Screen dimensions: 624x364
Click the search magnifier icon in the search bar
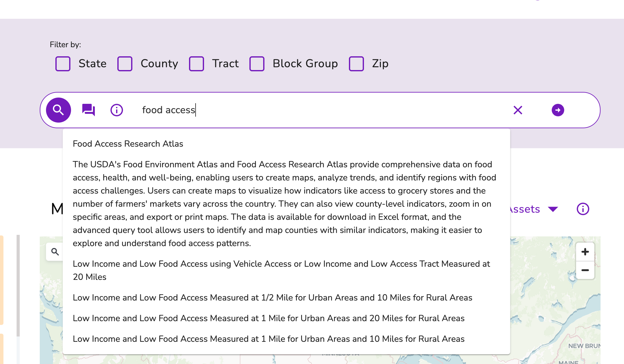(58, 110)
